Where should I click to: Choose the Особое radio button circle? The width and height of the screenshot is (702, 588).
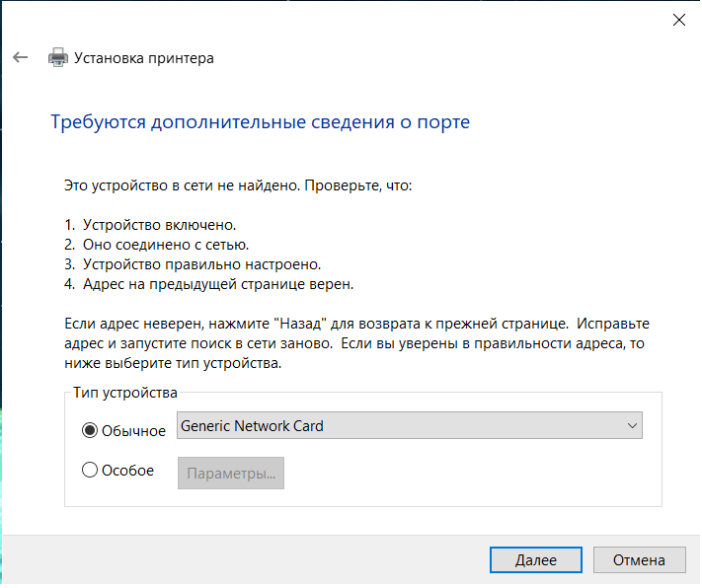[90, 471]
